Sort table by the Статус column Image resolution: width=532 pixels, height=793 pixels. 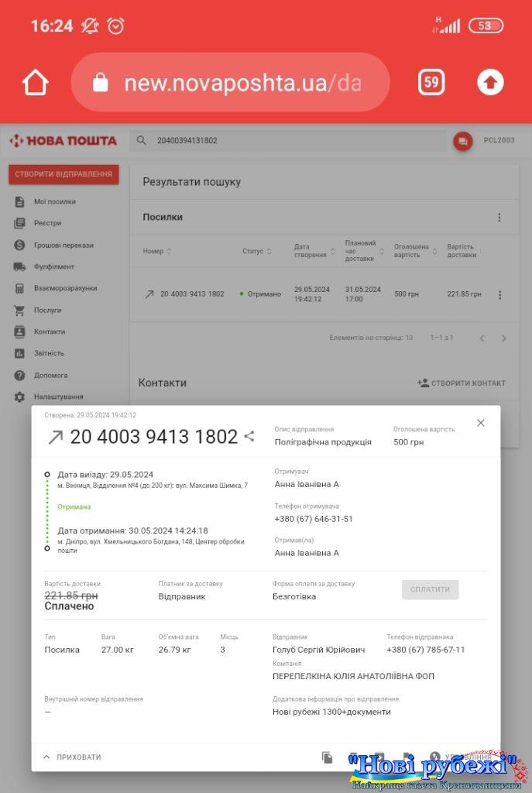257,252
